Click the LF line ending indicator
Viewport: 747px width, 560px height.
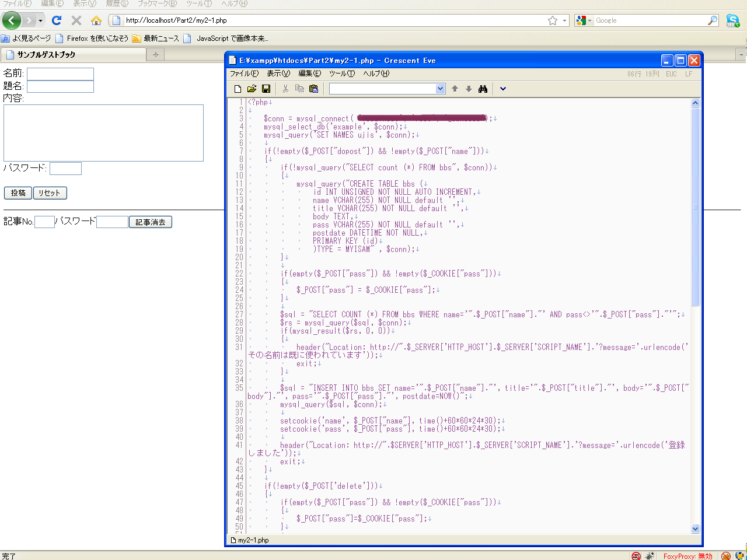[x=689, y=74]
